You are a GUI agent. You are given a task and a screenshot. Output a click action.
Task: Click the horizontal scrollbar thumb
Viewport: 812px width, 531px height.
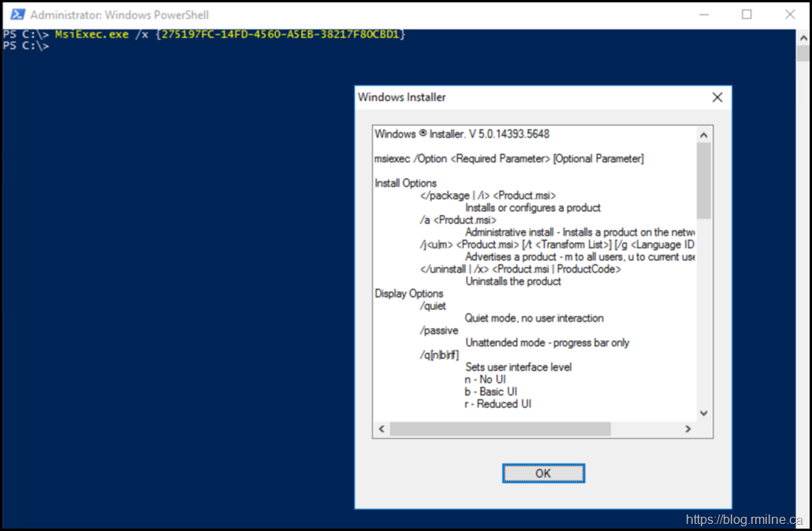click(500, 429)
